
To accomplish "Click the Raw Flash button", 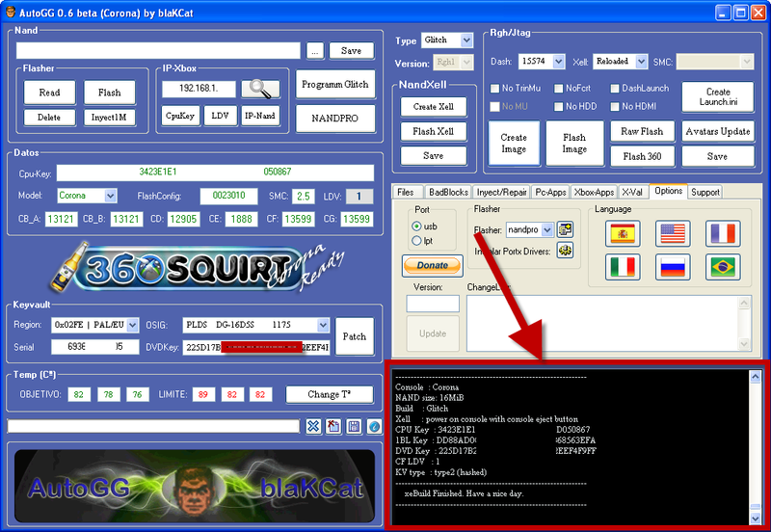I will click(642, 131).
